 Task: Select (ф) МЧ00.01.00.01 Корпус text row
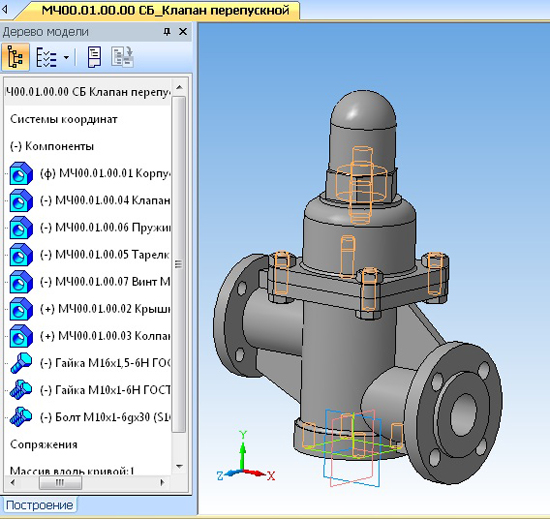105,173
